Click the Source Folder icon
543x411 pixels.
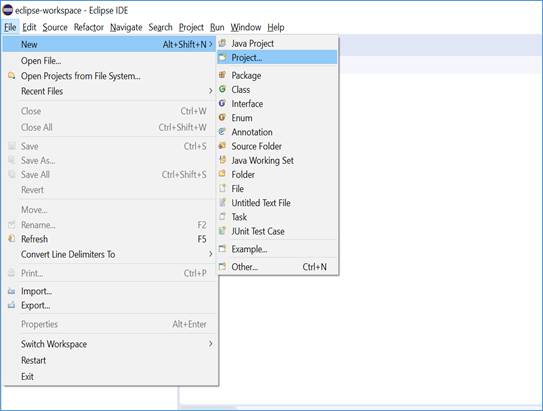coord(222,146)
